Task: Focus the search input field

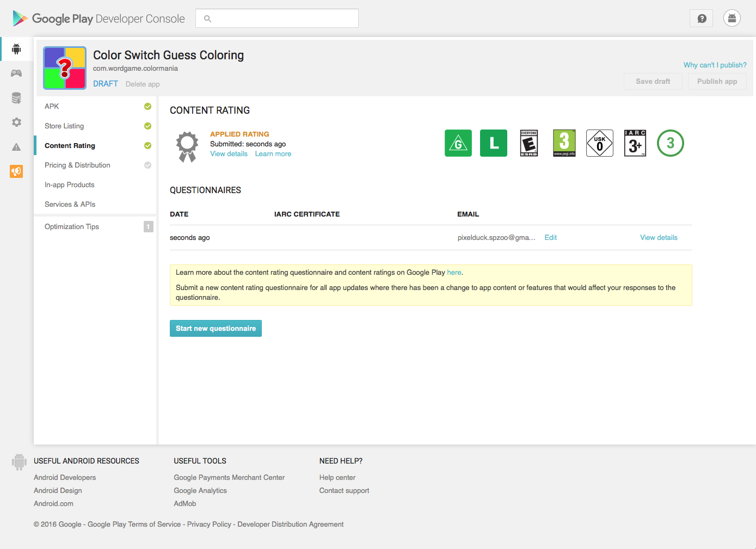Action: 277,18
